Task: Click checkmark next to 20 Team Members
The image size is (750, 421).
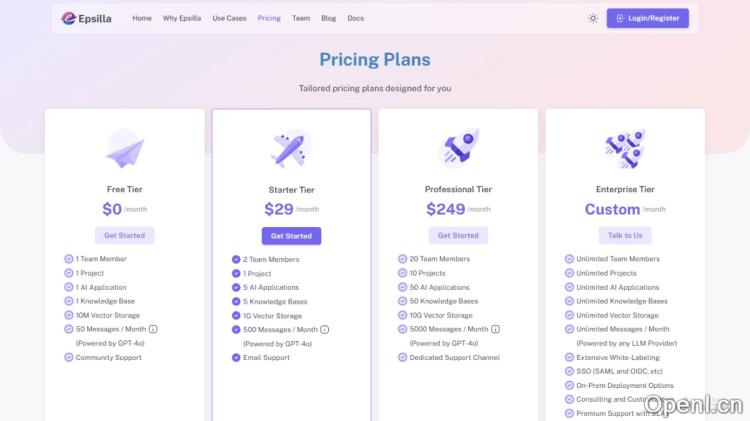Action: [402, 259]
